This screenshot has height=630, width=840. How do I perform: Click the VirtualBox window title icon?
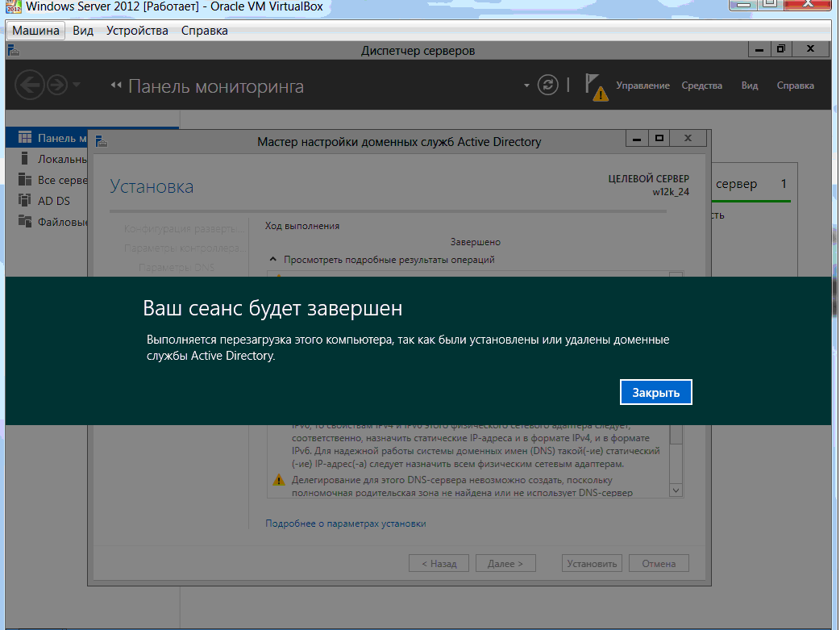(x=13, y=6)
